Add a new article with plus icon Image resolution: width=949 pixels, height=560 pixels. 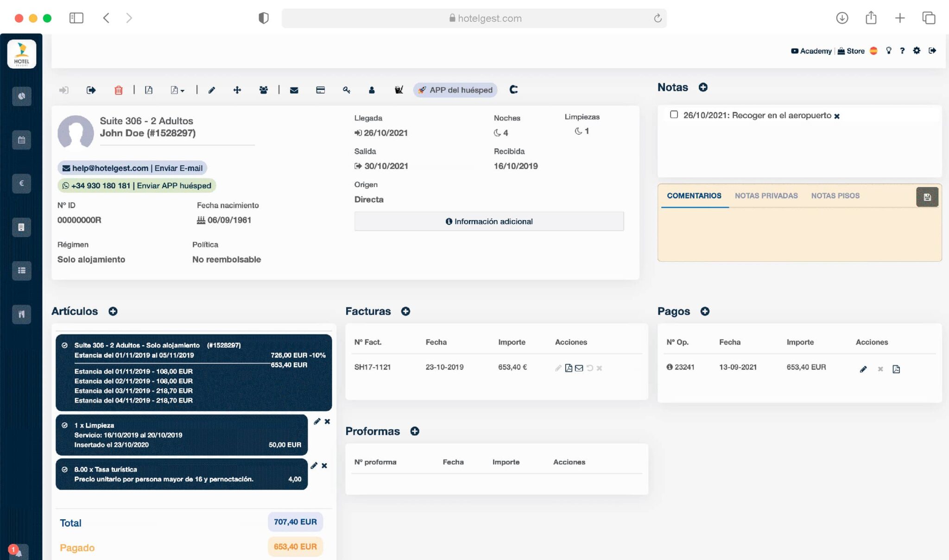pos(113,311)
